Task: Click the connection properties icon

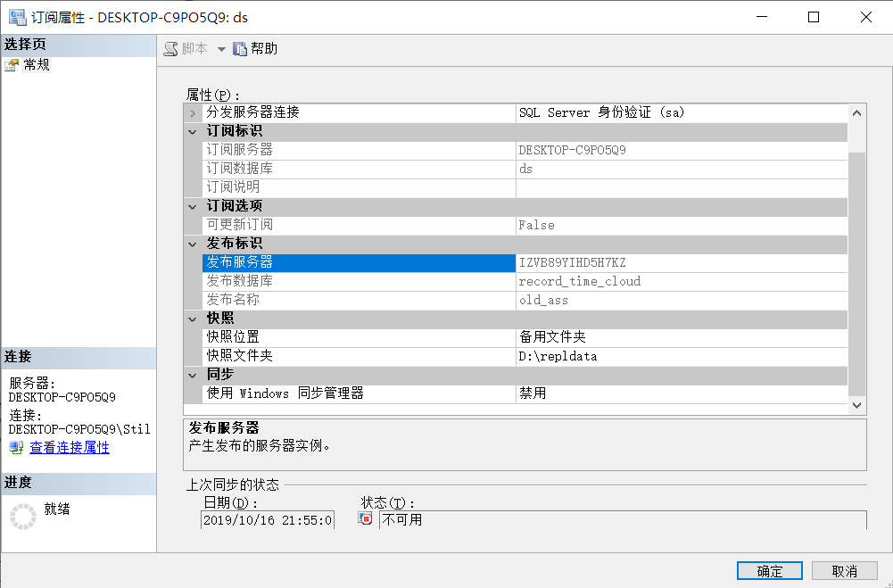Action: [16, 448]
